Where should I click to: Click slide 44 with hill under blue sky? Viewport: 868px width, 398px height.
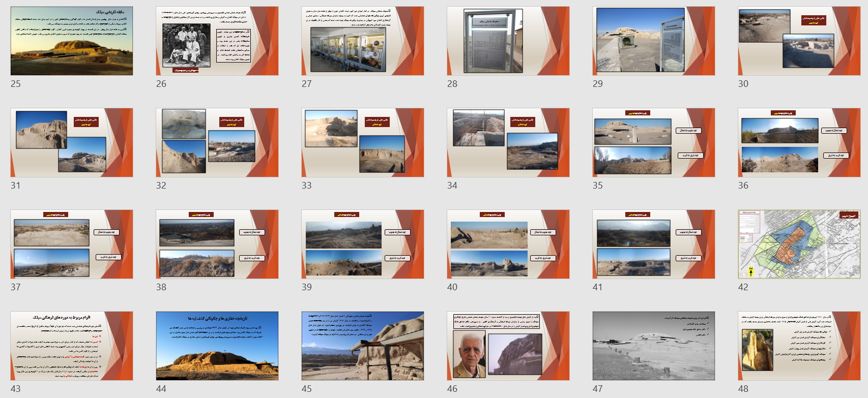(217, 346)
